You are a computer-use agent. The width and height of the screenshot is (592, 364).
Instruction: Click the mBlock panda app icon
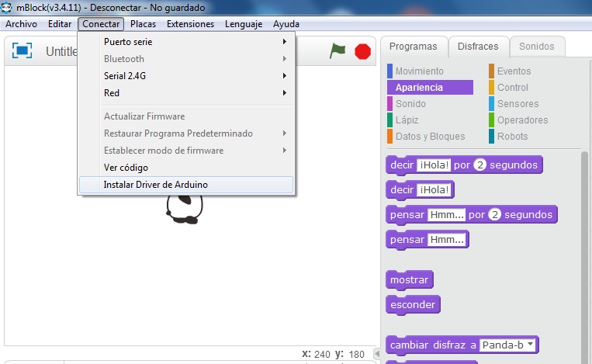point(8,8)
